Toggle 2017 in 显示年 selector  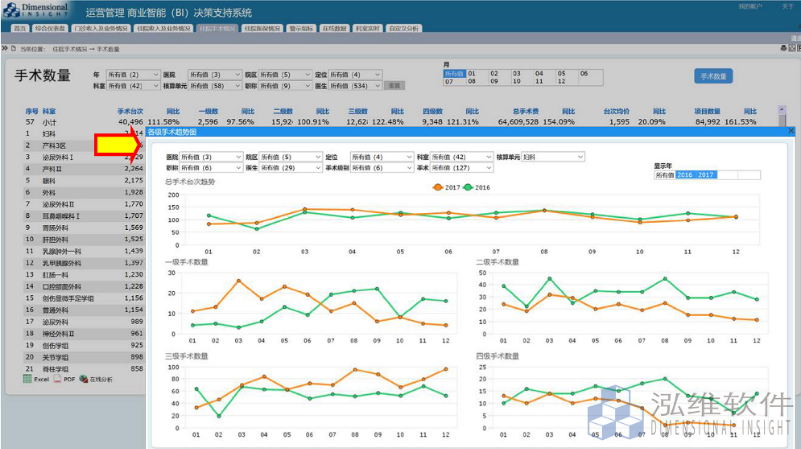coord(706,175)
